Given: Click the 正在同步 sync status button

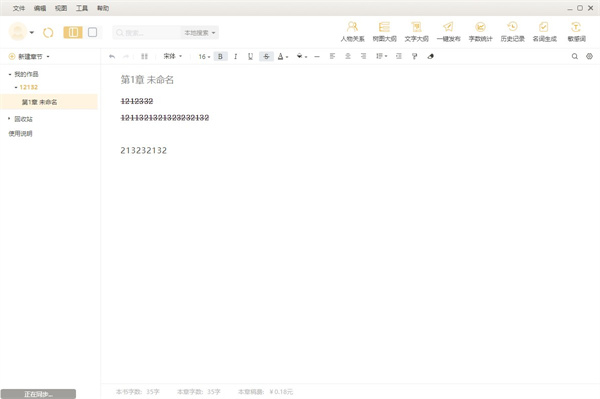Looking at the screenshot, I should 38,394.
